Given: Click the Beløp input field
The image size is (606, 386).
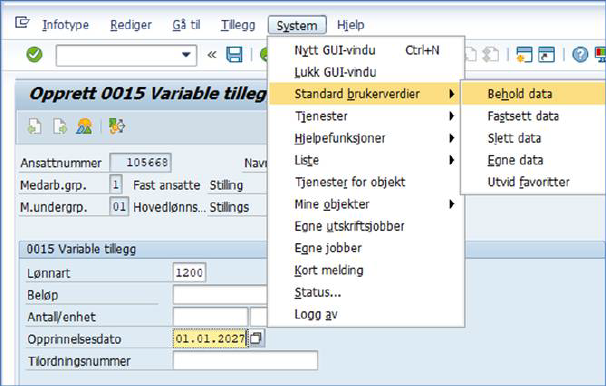Looking at the screenshot, I should pos(220,295).
